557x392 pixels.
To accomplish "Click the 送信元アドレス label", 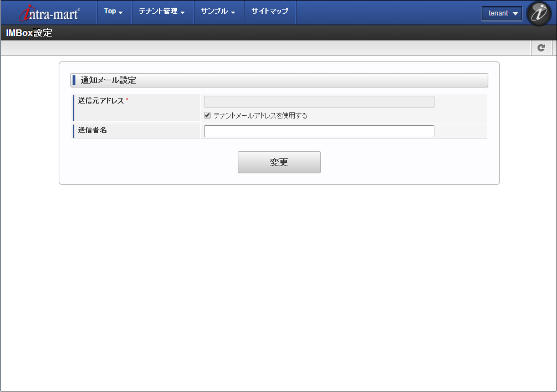I will (x=101, y=101).
